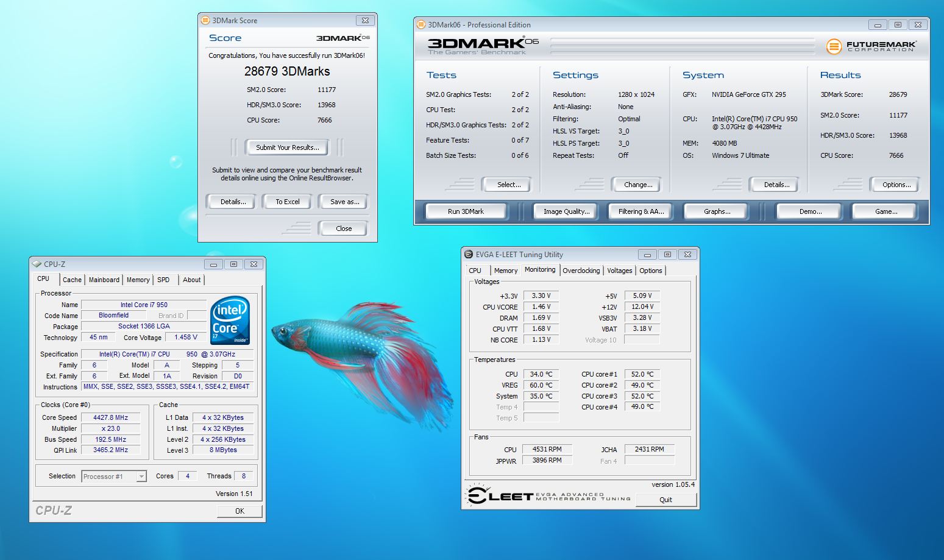
Task: Click the Threads value 8 in CPU-Z
Action: tap(244, 476)
